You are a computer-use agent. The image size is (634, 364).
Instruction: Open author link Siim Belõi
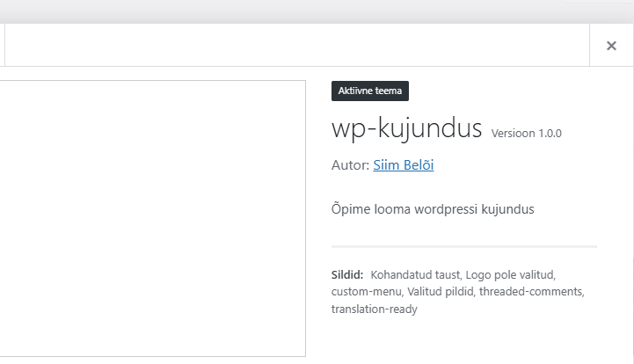[403, 165]
